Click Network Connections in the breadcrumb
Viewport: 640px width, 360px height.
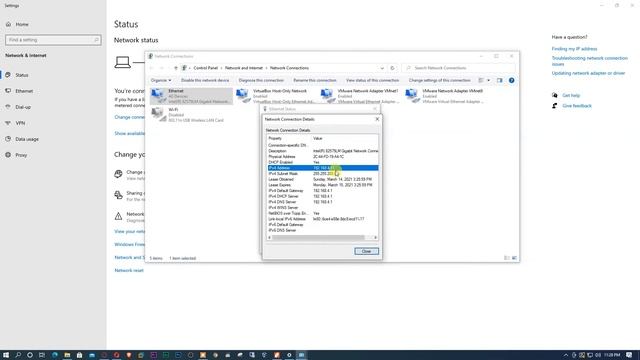[289, 68]
